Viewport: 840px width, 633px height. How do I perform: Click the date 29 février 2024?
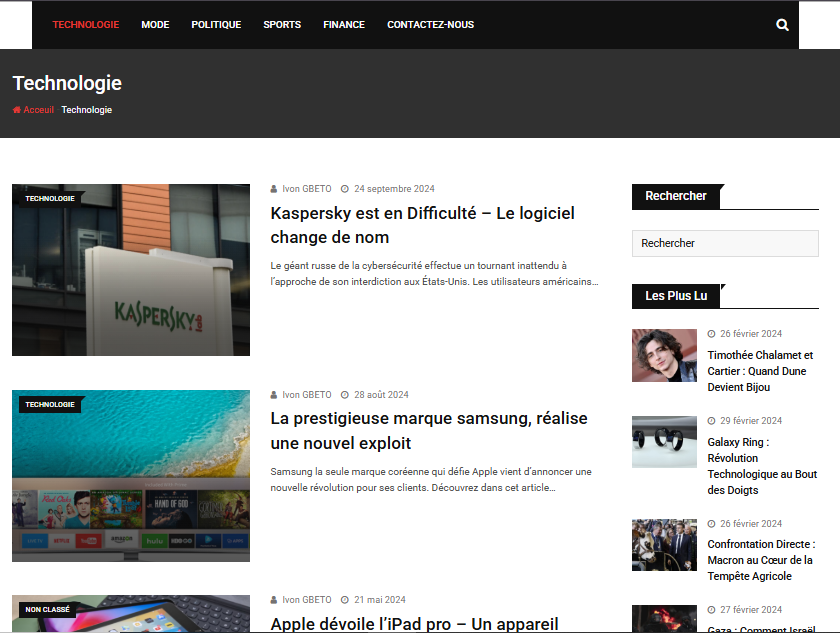(751, 421)
